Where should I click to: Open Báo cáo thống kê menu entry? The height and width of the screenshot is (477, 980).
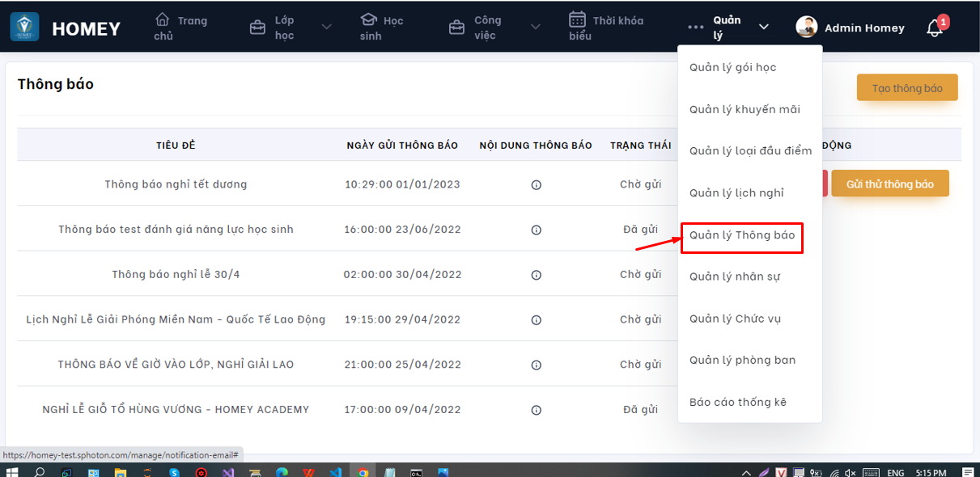(x=737, y=402)
